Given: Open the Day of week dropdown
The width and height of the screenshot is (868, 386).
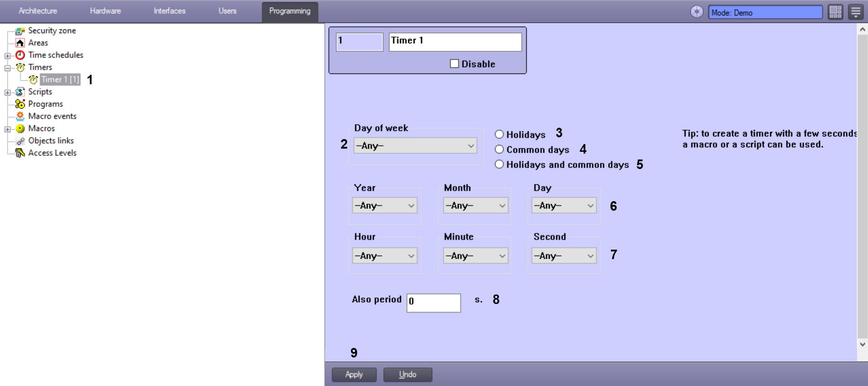Looking at the screenshot, I should pos(415,145).
